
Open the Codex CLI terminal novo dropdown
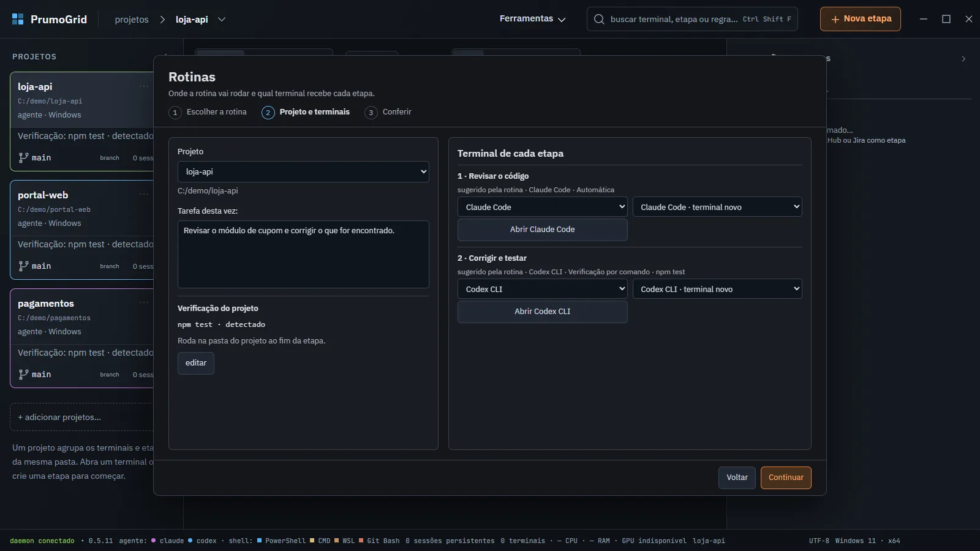click(717, 289)
